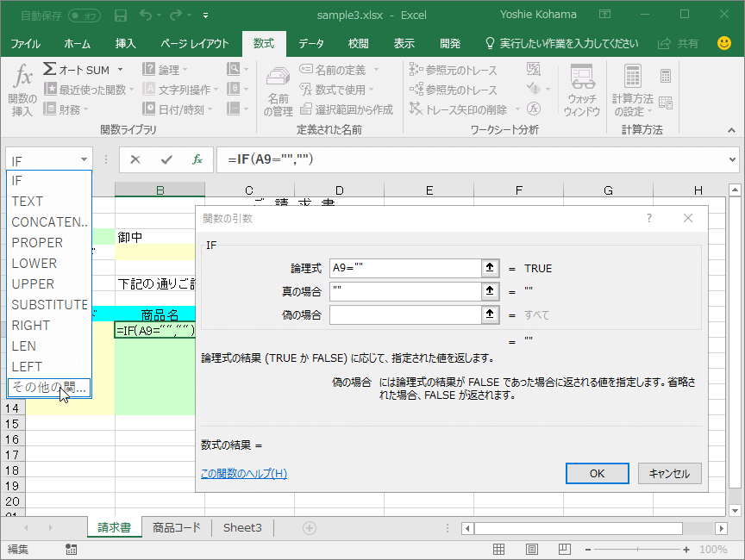Click the 論理式 input field
The width and height of the screenshot is (745, 560).
pyautogui.click(x=405, y=268)
